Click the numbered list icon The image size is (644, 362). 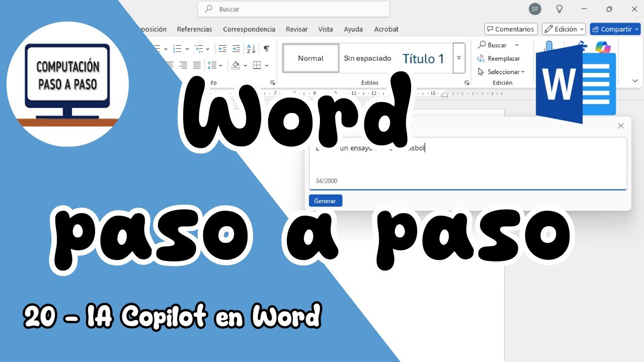[177, 49]
